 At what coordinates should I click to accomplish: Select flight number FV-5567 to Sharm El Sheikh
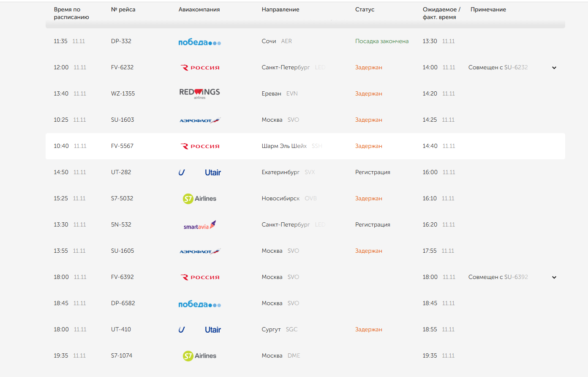coord(122,146)
